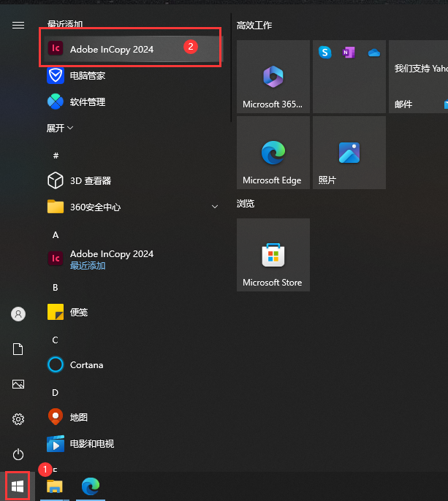This screenshot has height=501, width=448.
Task: Open 软件管理 from recently added apps
Action: pos(87,102)
